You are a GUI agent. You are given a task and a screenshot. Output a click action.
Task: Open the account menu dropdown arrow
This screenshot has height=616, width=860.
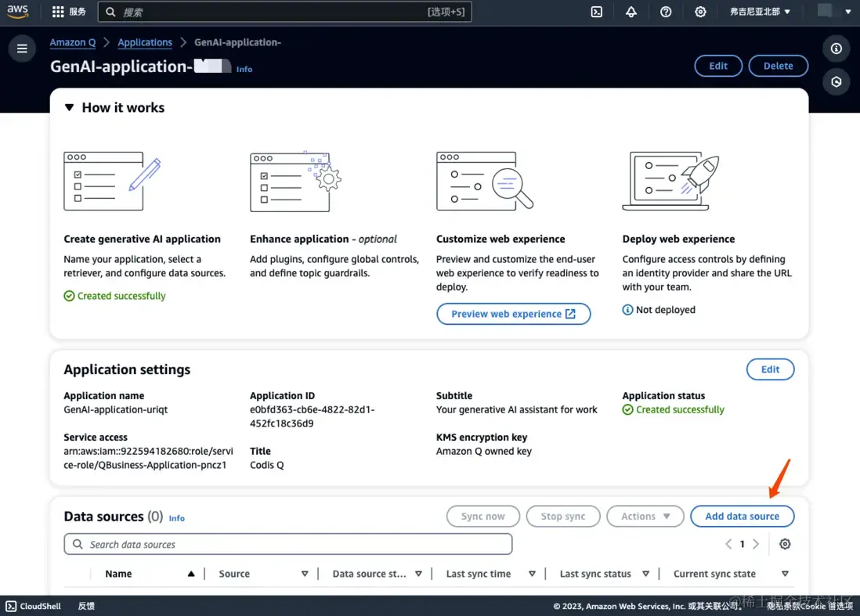[848, 12]
